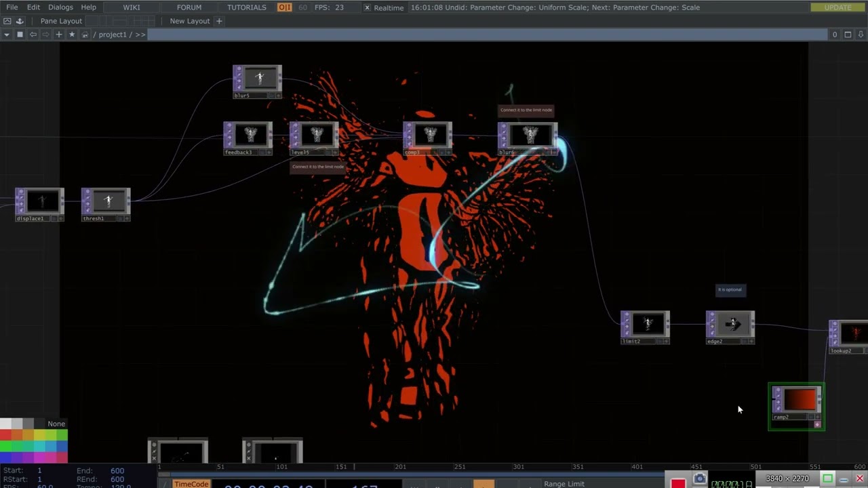Open the pane options down arrow
This screenshot has width=868, height=488.
[861, 35]
